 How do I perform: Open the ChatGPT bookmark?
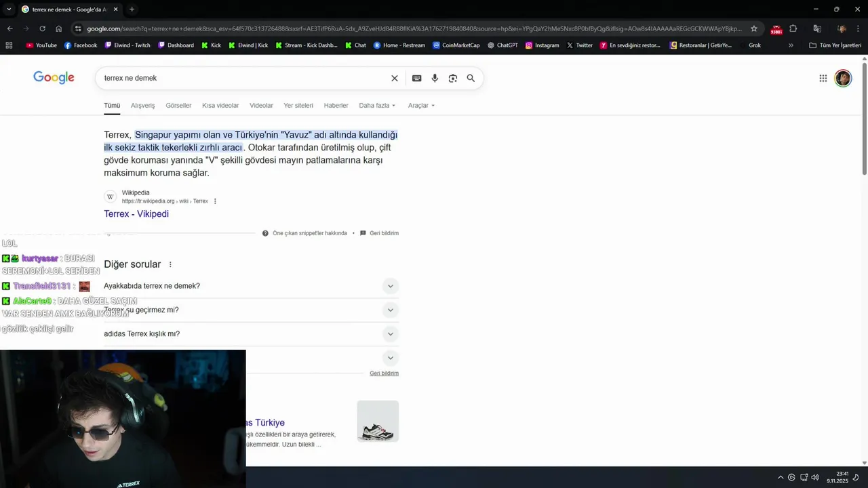[x=502, y=45]
